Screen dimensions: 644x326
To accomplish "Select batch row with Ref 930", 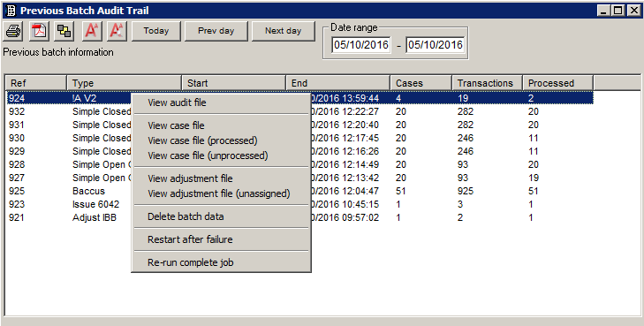I will click(299, 138).
